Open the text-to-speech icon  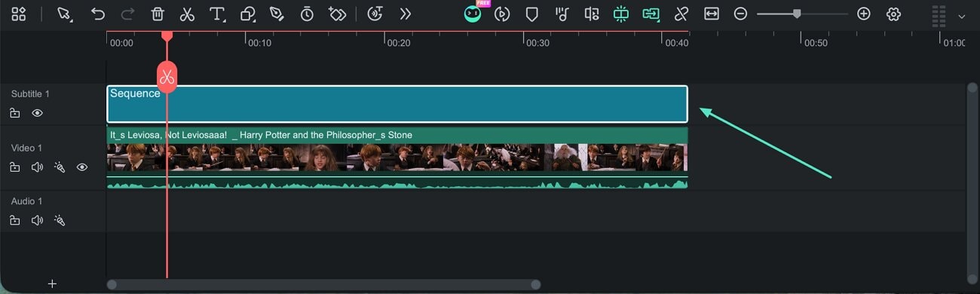point(375,14)
